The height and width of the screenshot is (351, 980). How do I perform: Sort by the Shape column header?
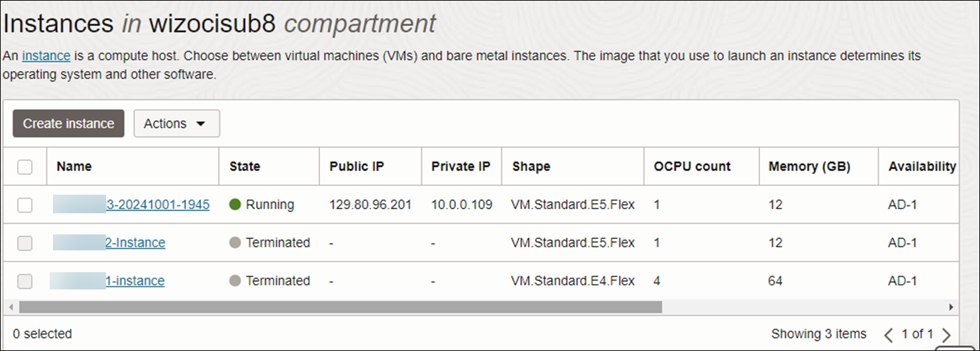click(531, 167)
